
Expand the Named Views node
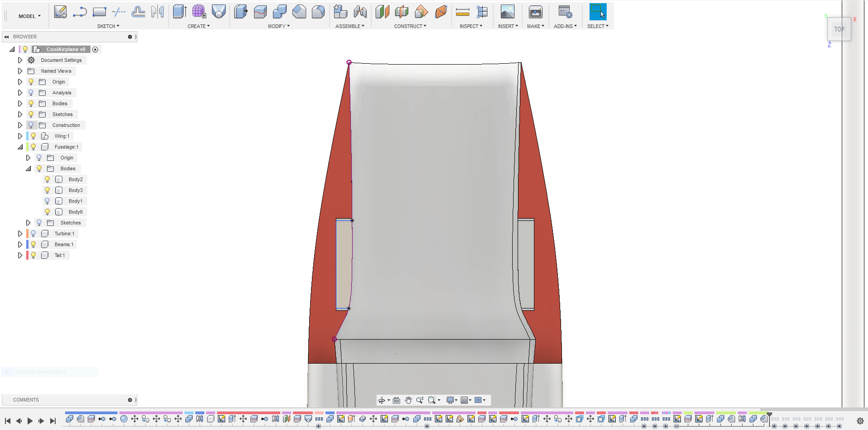tap(20, 71)
